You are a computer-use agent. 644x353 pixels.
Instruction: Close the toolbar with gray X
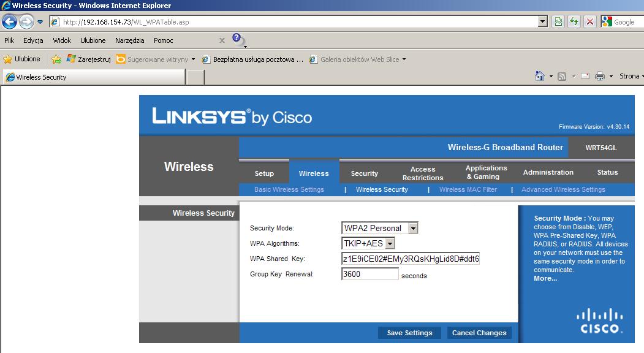222,40
